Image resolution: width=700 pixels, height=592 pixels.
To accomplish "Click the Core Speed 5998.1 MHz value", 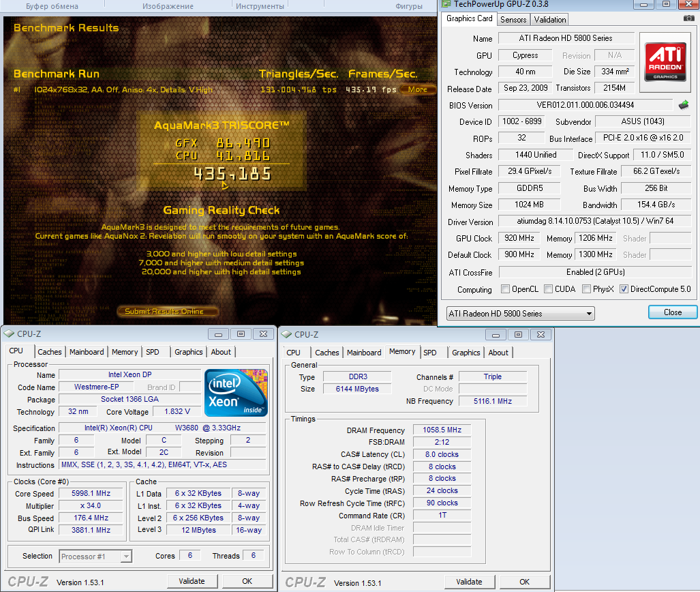I will coord(91,493).
